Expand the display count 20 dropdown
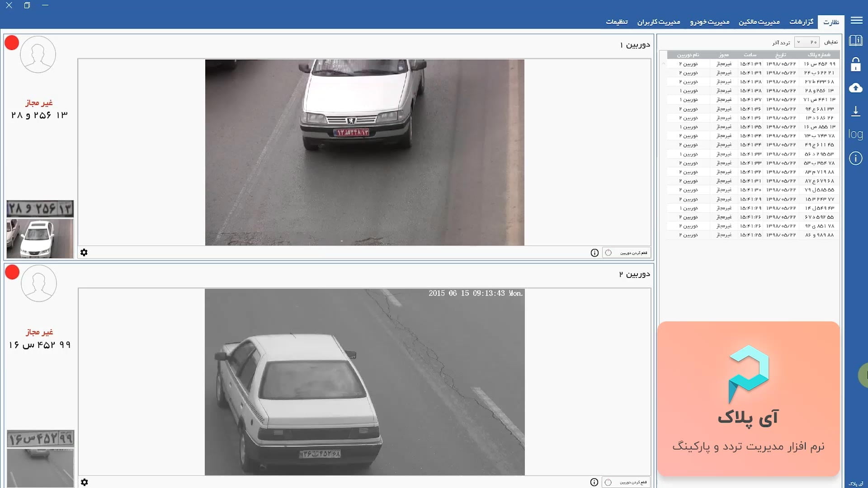868x488 pixels. (807, 42)
